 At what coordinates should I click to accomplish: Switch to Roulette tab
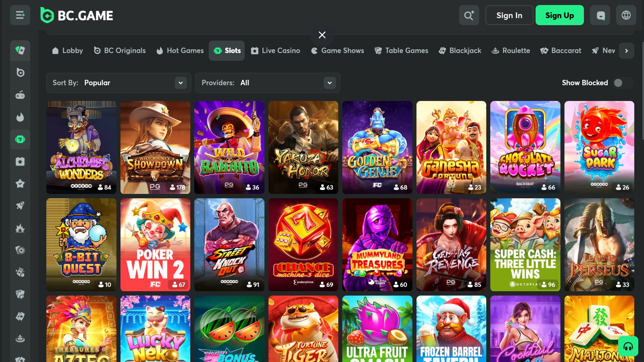511,51
